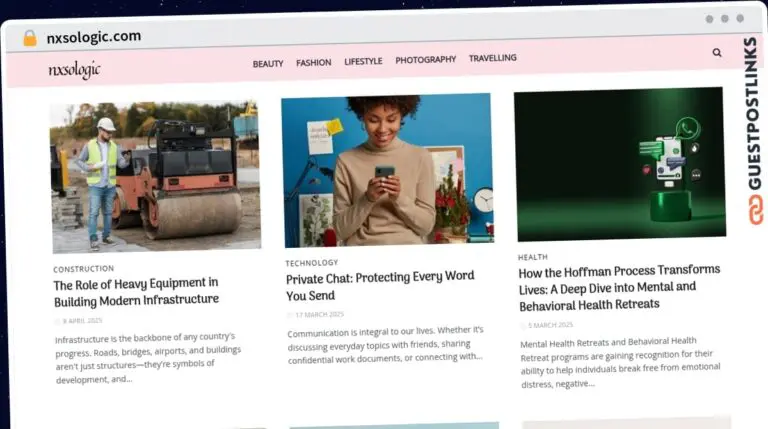Viewport: 768px width, 429px height.
Task: Click excerpt starting 'Infrastructure is the backbone'
Action: click(x=148, y=358)
